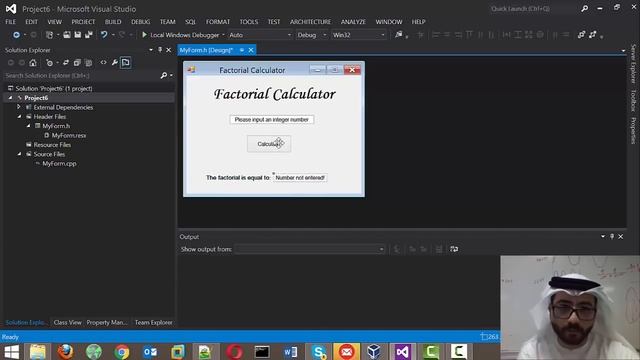
Task: Open the Win32 platform dropdown
Action: coord(382,35)
